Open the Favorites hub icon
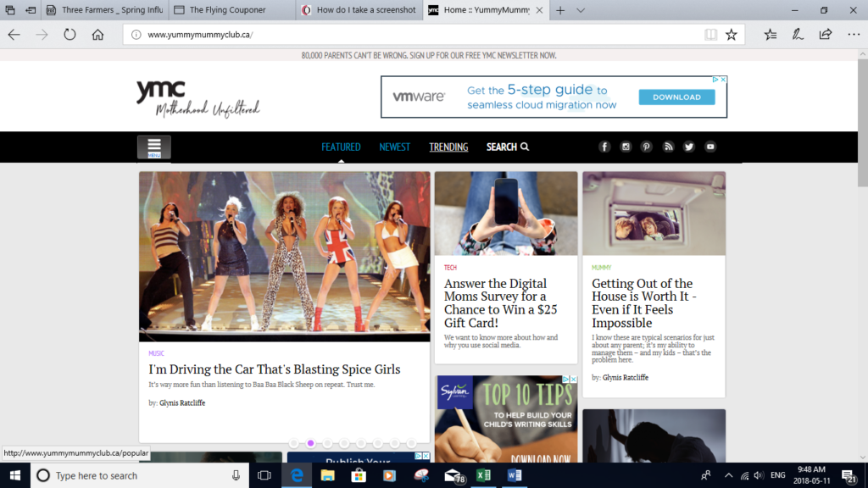The image size is (868, 488). pos(770,34)
